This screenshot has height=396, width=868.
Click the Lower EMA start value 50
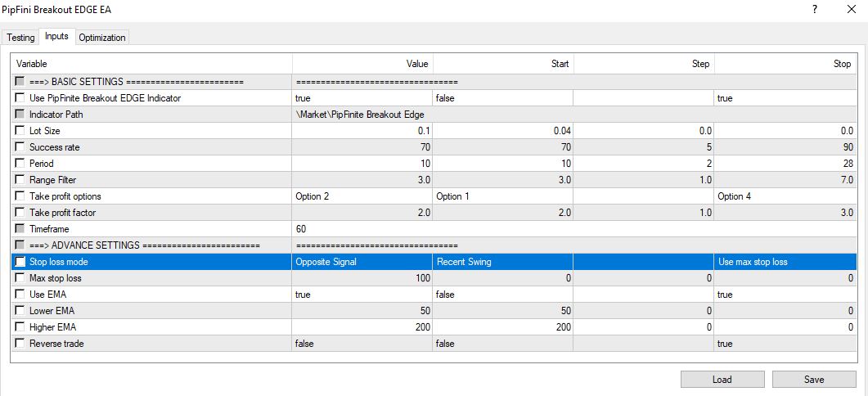point(503,311)
